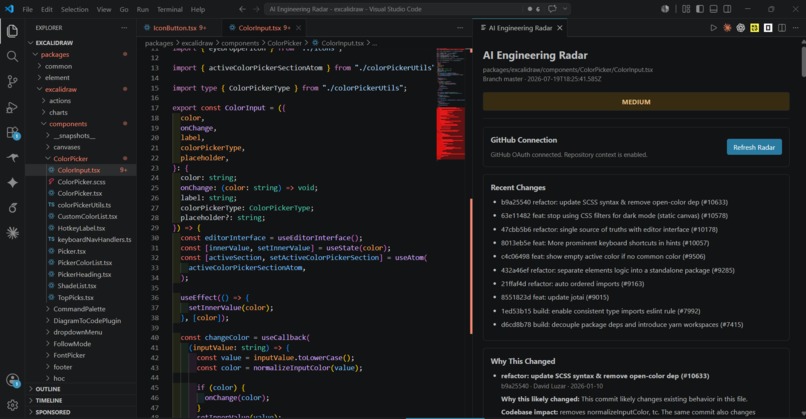This screenshot has width=806, height=419.
Task: Click the circular icon left of layout controls
Action: pos(665,9)
